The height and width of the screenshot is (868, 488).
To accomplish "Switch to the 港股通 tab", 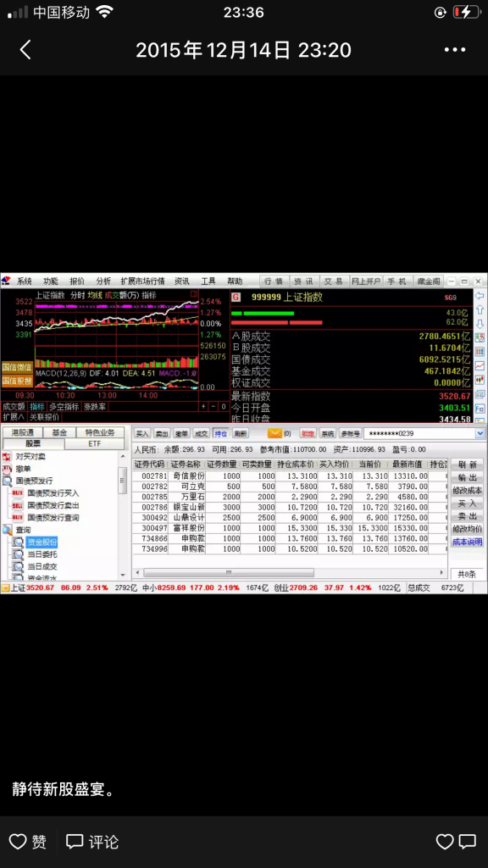I will (x=23, y=433).
